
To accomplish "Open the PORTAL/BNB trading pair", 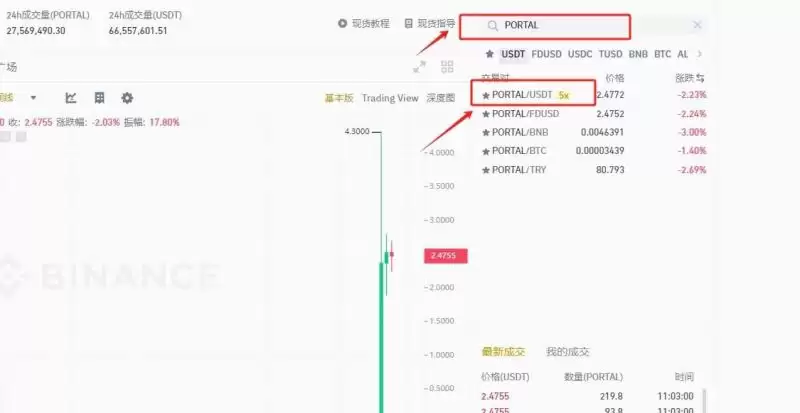I will pos(520,132).
